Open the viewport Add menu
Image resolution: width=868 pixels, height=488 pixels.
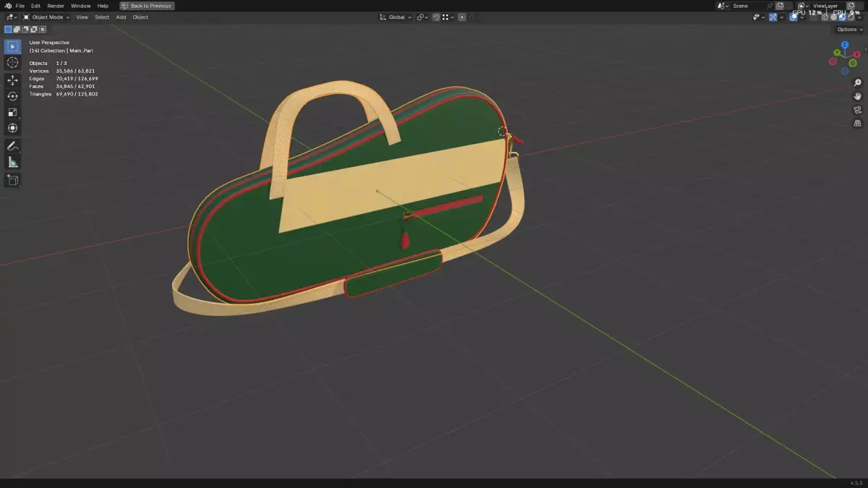(x=121, y=17)
